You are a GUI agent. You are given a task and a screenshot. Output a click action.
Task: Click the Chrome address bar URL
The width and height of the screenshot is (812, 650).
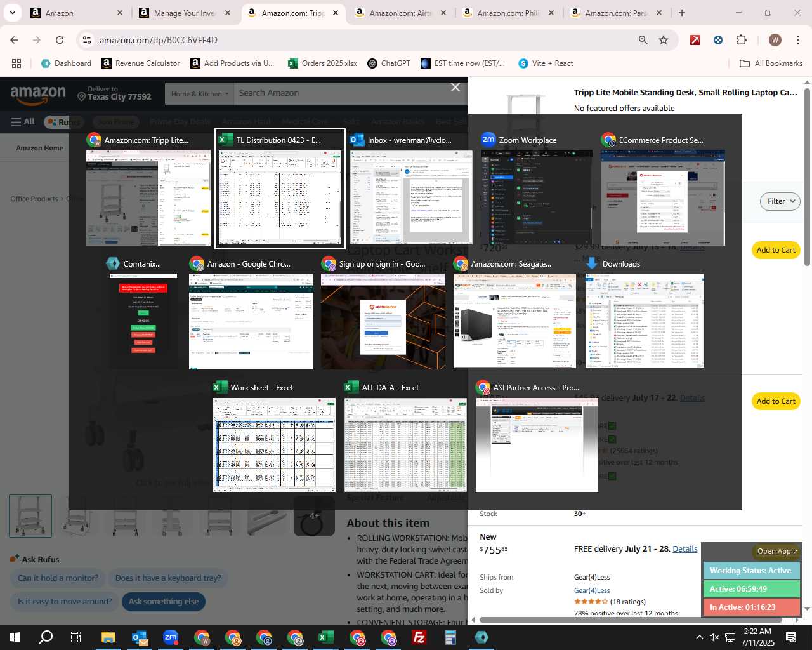(x=158, y=40)
